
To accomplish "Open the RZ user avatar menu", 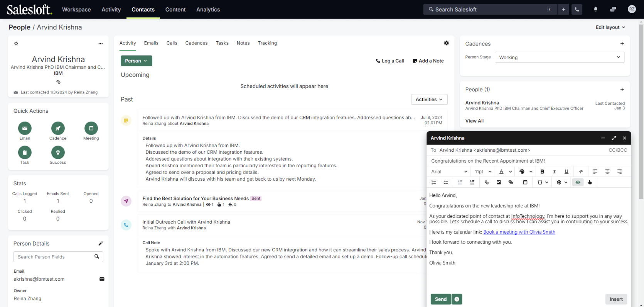I will pyautogui.click(x=632, y=9).
